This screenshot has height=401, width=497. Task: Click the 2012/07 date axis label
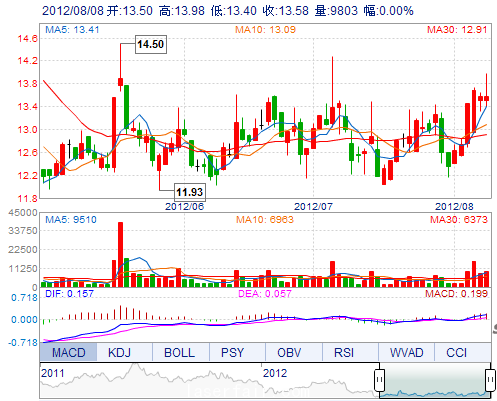click(313, 206)
